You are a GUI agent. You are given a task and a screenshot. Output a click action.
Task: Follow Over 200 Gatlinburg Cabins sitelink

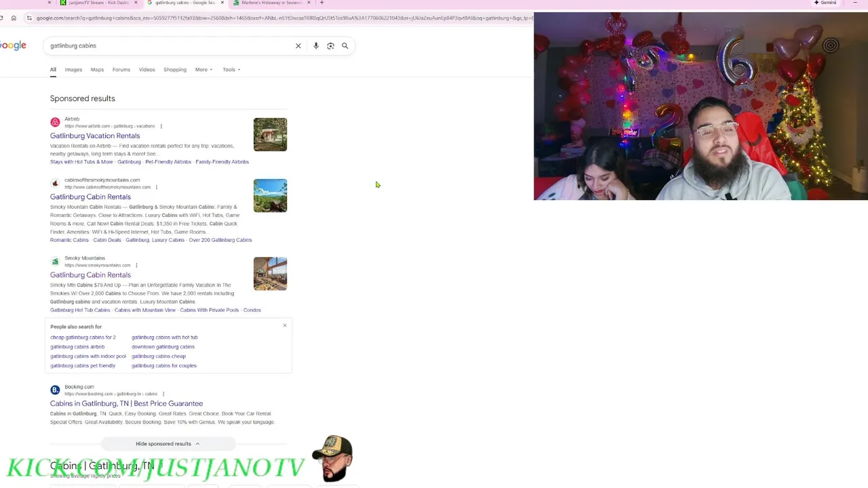[220, 240]
